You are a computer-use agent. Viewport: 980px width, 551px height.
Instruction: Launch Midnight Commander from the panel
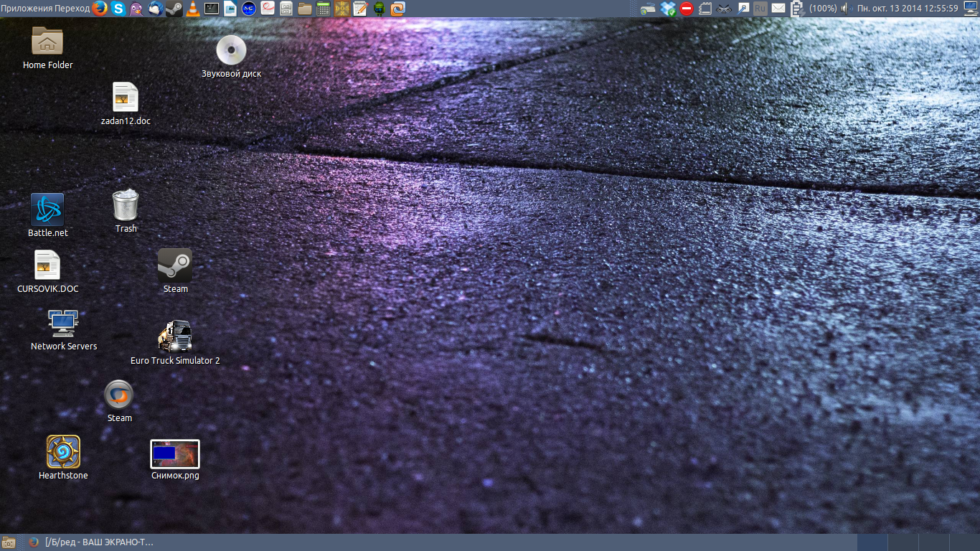tap(248, 9)
